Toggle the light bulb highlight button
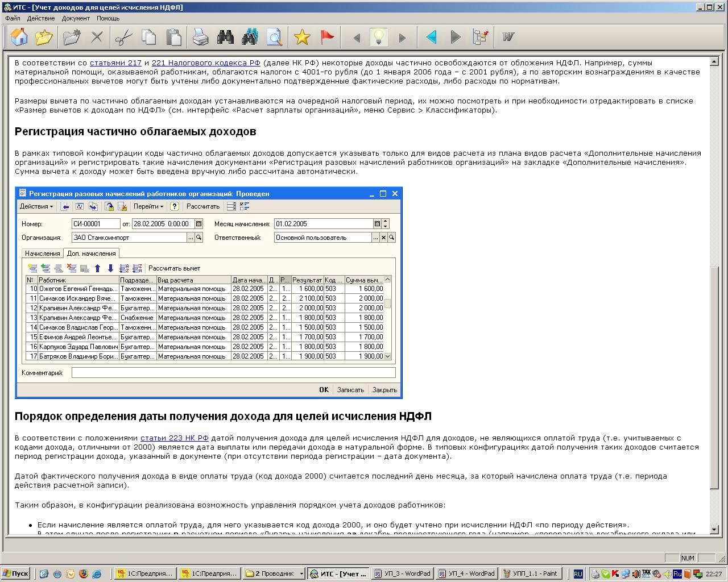Viewport: 728px width, 582px height. (x=379, y=38)
